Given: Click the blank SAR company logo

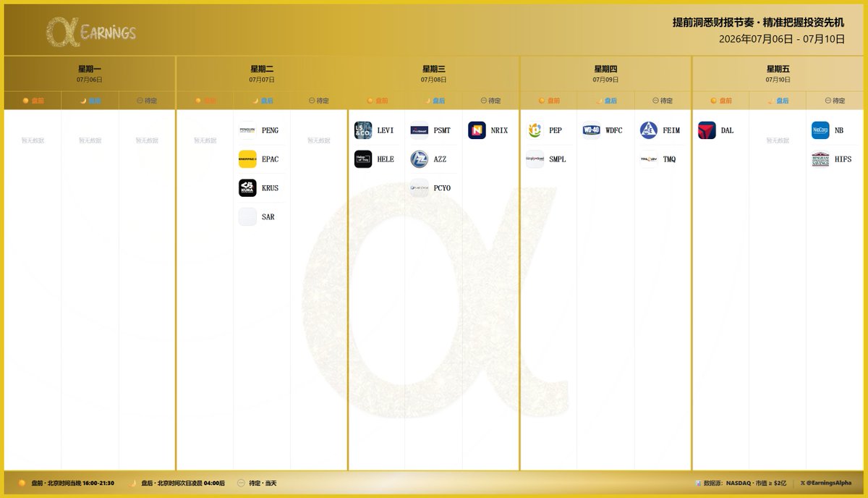Looking at the screenshot, I should [247, 217].
